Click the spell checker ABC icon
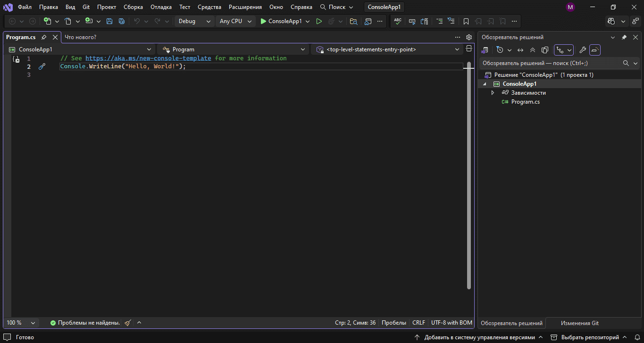Screen dimensions: 644x343 398,21
